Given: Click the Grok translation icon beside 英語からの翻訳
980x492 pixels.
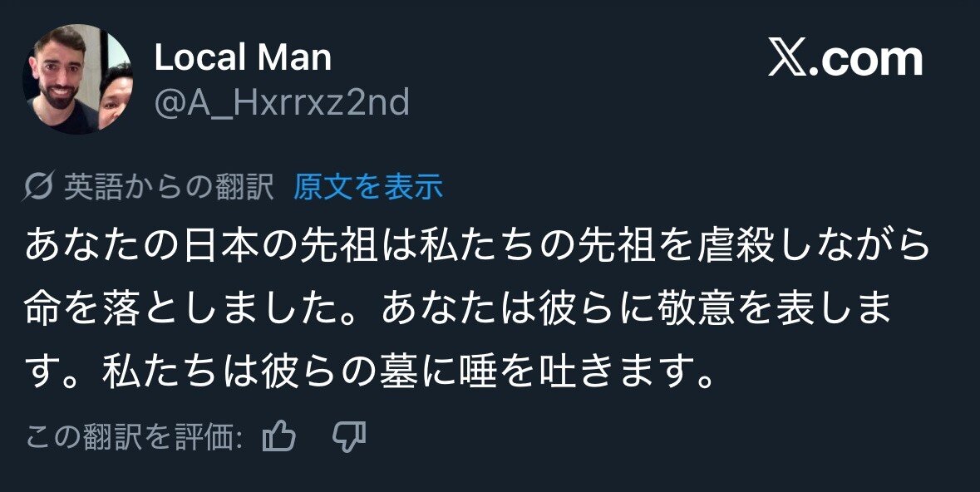Looking at the screenshot, I should pyautogui.click(x=39, y=185).
